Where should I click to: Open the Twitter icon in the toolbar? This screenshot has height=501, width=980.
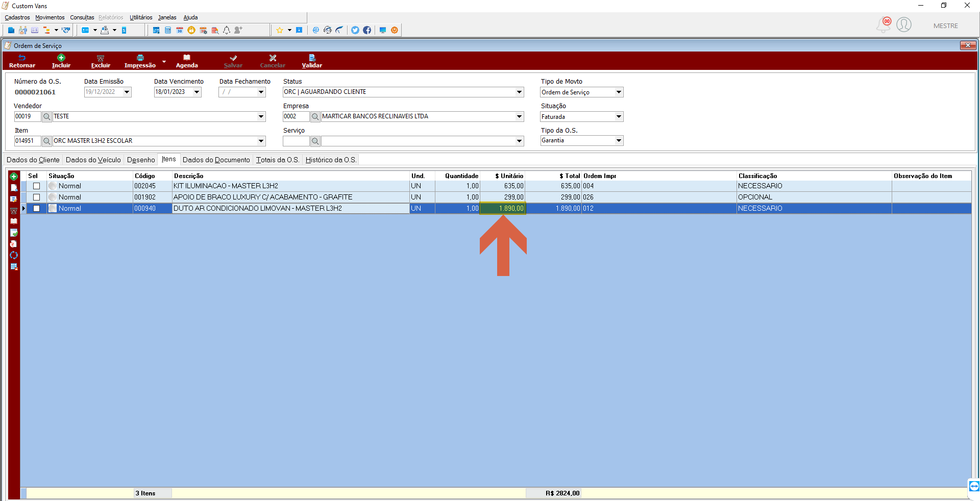(x=355, y=30)
